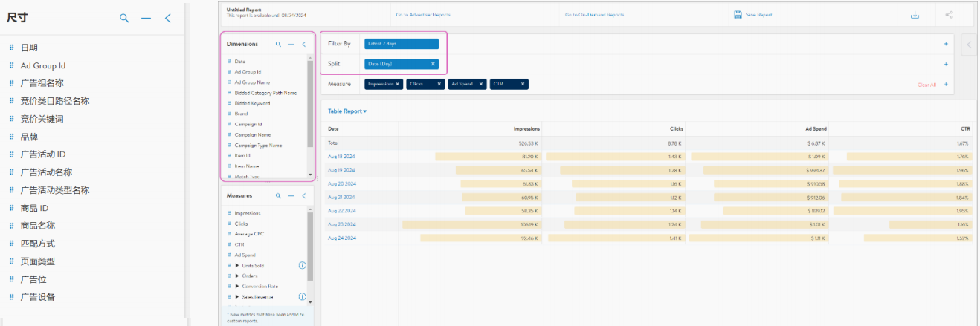This screenshot has height=326, width=980.
Task: Go to On-Demand Reports
Action: [594, 15]
